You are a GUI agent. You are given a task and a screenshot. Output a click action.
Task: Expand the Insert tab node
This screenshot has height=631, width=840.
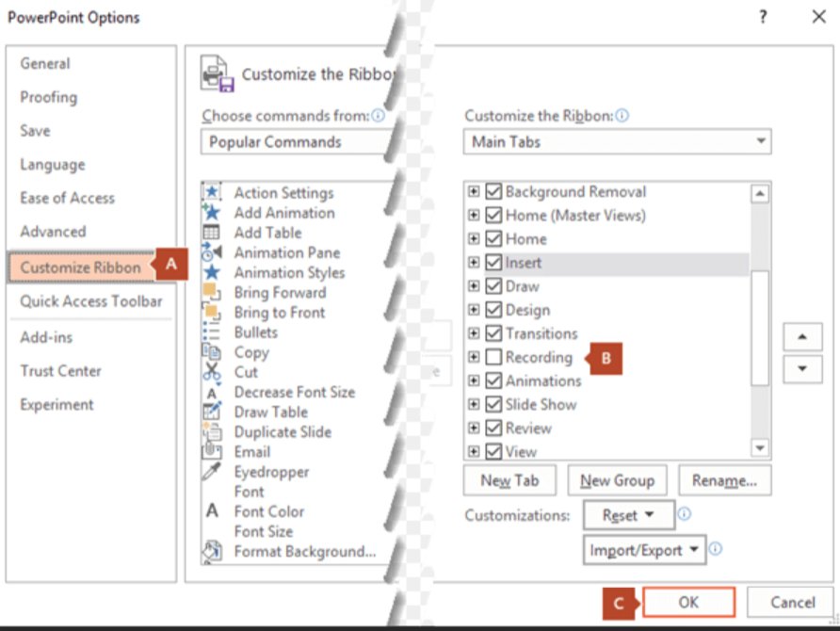[474, 262]
